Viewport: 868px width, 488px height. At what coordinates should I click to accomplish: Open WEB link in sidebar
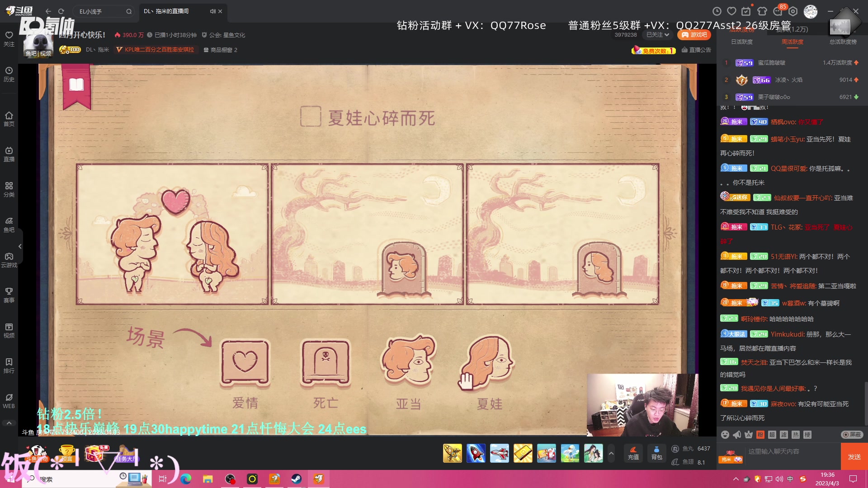[9, 401]
